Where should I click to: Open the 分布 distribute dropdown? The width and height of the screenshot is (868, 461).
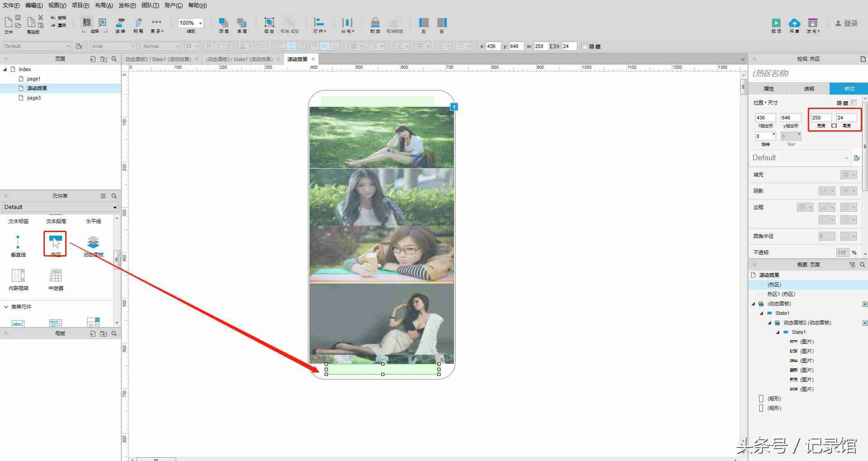[x=347, y=25]
